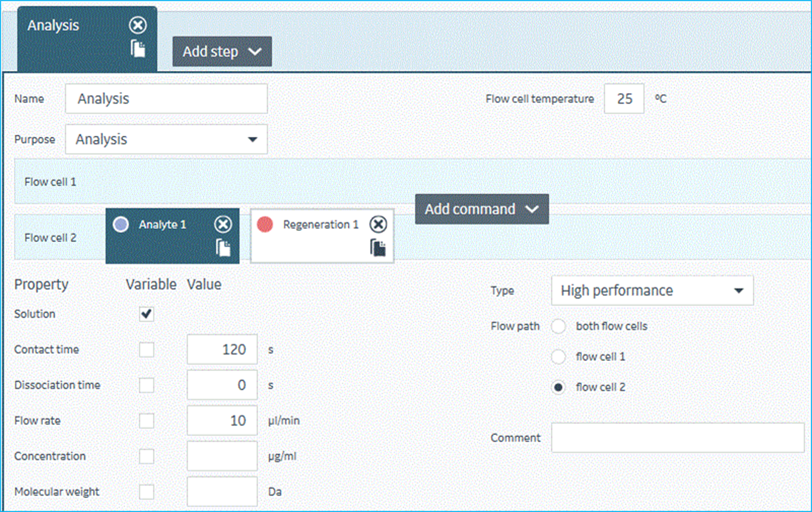Open the Add step menu

click(222, 51)
